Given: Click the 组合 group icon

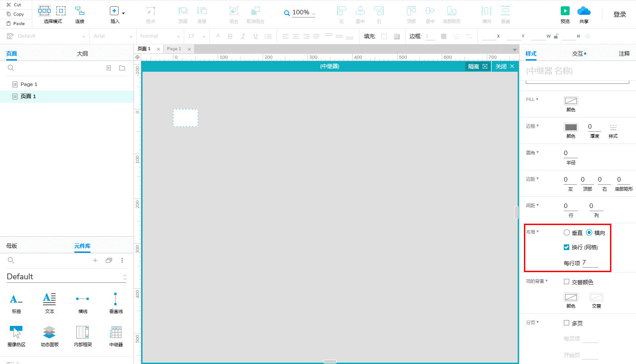Looking at the screenshot, I should 234,11.
